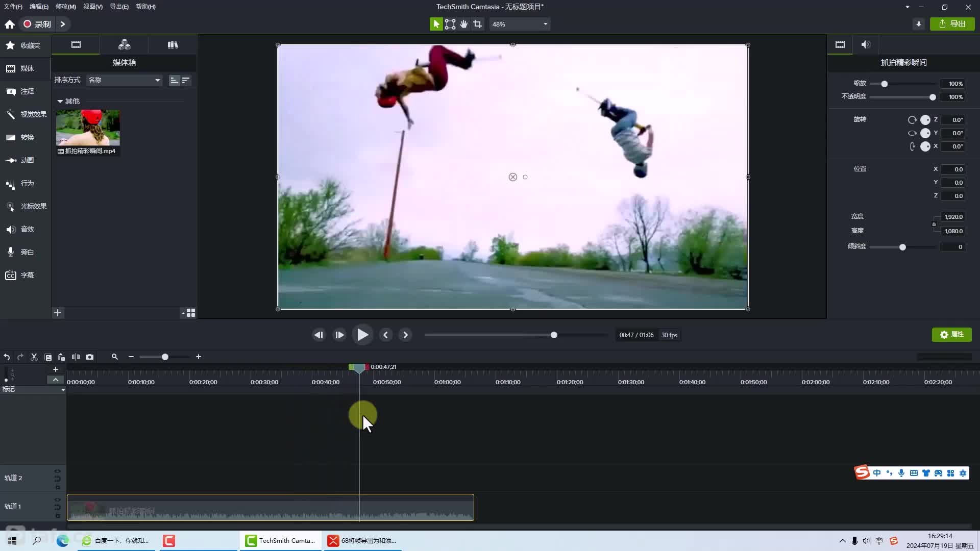Click the Cut scissors icon
This screenshot has height=551, width=980.
point(34,357)
